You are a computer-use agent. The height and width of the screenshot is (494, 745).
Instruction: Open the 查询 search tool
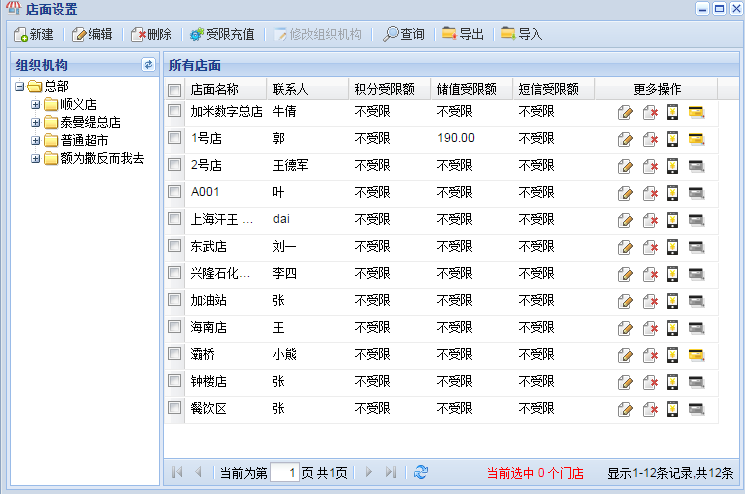point(403,34)
